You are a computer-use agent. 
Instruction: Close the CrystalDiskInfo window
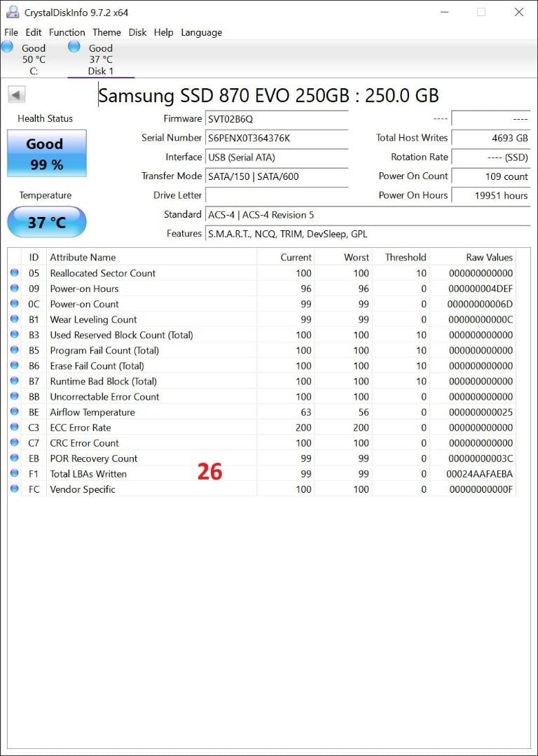point(518,12)
